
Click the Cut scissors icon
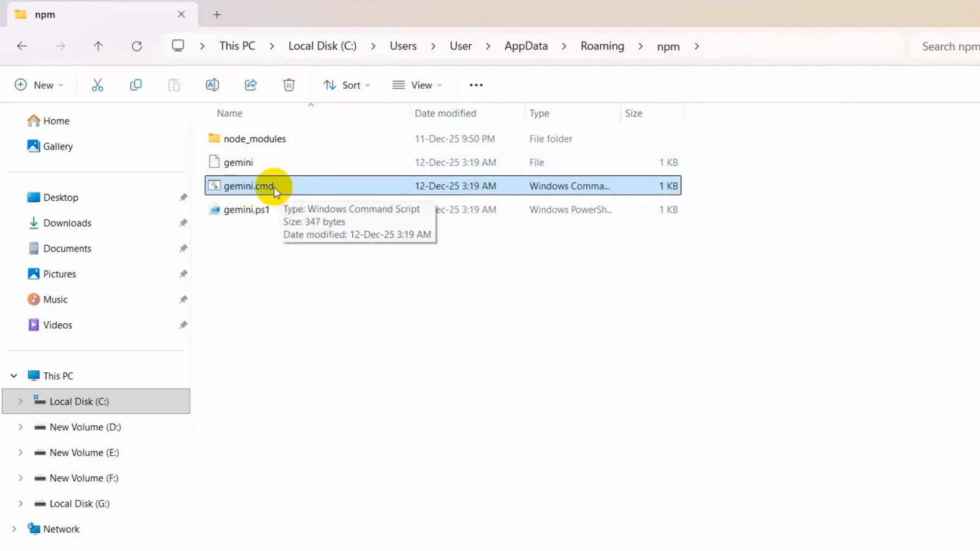(x=97, y=85)
